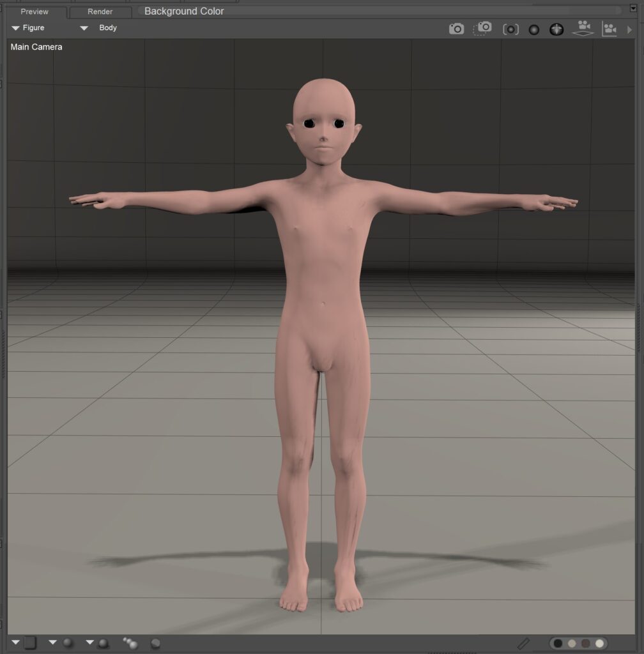Click the camera with axes icon
The height and width of the screenshot is (654, 644).
[609, 29]
